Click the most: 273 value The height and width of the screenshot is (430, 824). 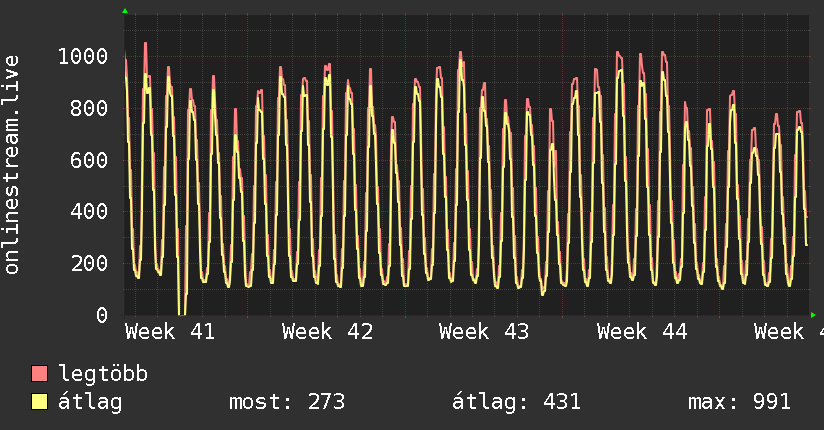[287, 402]
